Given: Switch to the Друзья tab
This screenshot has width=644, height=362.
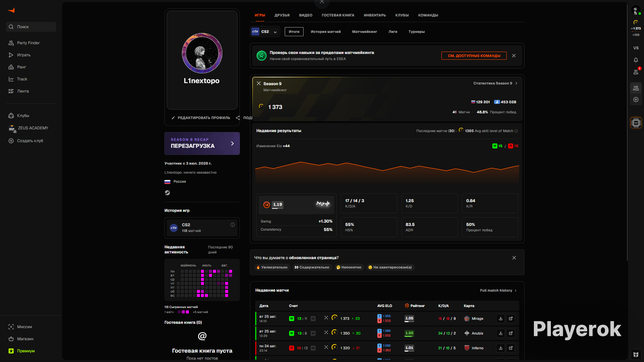Looking at the screenshot, I should [282, 15].
